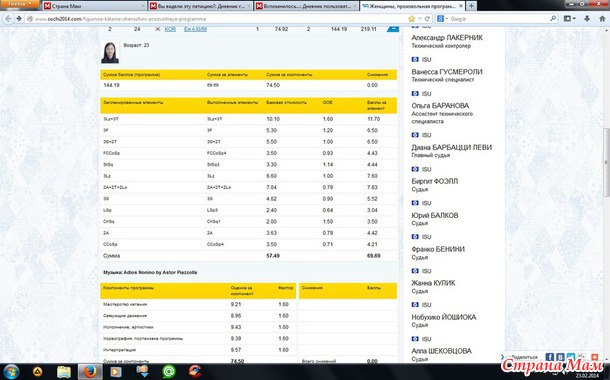Switch to the 'Вспомнилось...' tab
Screen dimensions: 610x380
(x=306, y=6)
